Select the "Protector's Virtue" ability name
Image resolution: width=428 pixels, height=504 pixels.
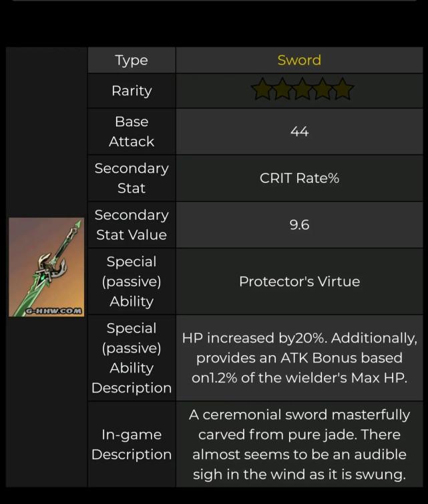[x=299, y=281]
